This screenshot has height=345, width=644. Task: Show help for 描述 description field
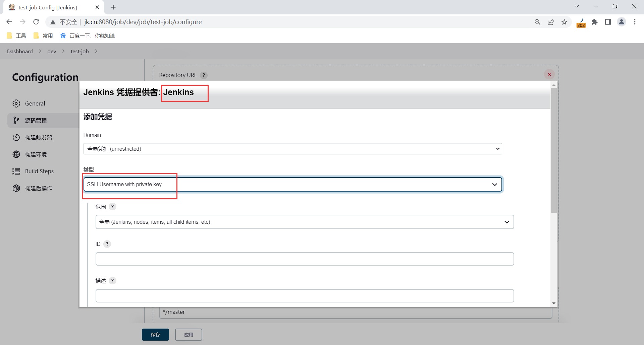click(x=113, y=281)
